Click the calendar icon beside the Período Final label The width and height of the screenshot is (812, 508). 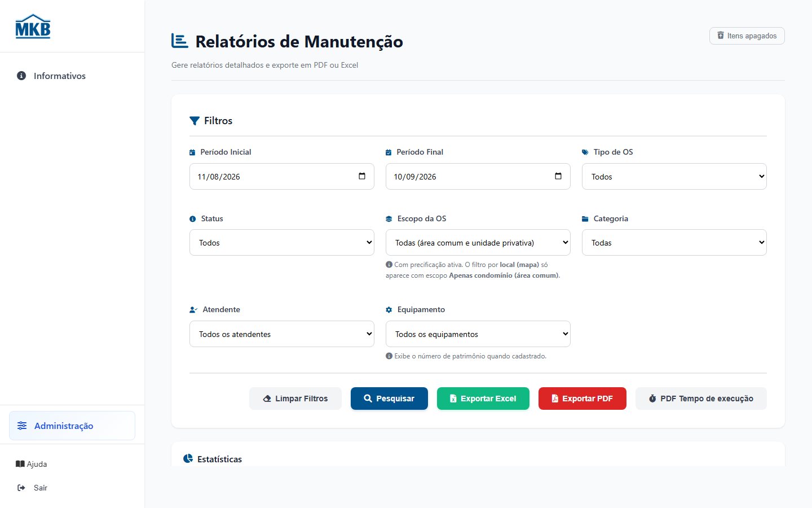pos(389,152)
